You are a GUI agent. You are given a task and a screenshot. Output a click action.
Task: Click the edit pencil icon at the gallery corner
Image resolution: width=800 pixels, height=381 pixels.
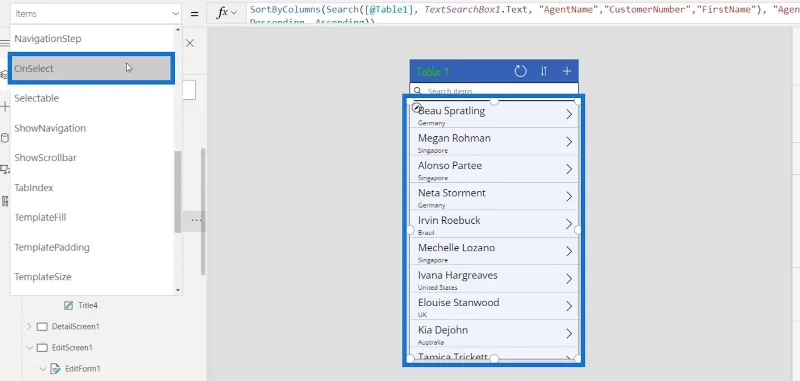click(x=416, y=108)
